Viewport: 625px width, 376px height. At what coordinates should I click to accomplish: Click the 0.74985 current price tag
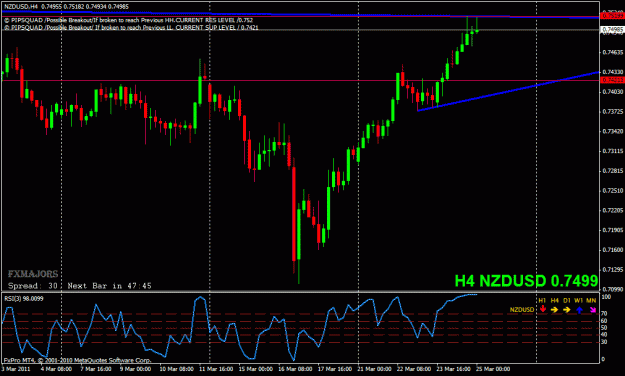[x=612, y=30]
